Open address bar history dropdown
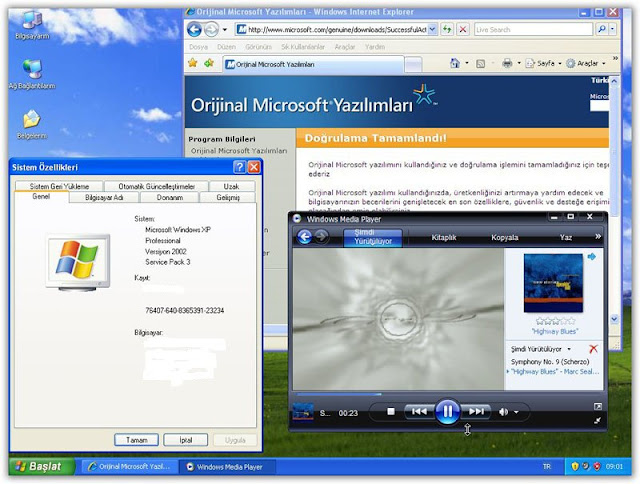 tap(433, 29)
